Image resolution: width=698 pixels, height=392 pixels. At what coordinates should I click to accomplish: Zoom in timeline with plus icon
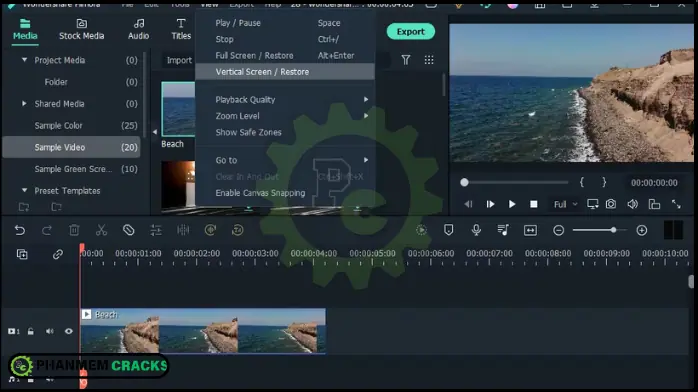point(641,230)
